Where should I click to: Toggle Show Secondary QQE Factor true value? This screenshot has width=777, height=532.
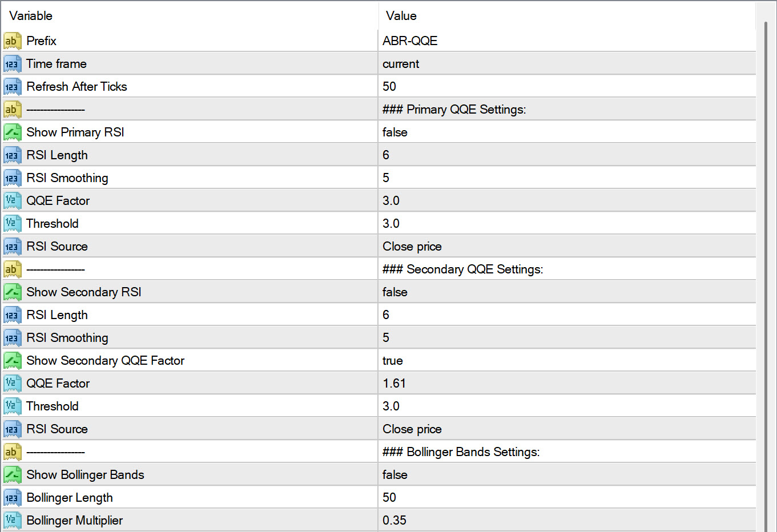[393, 360]
